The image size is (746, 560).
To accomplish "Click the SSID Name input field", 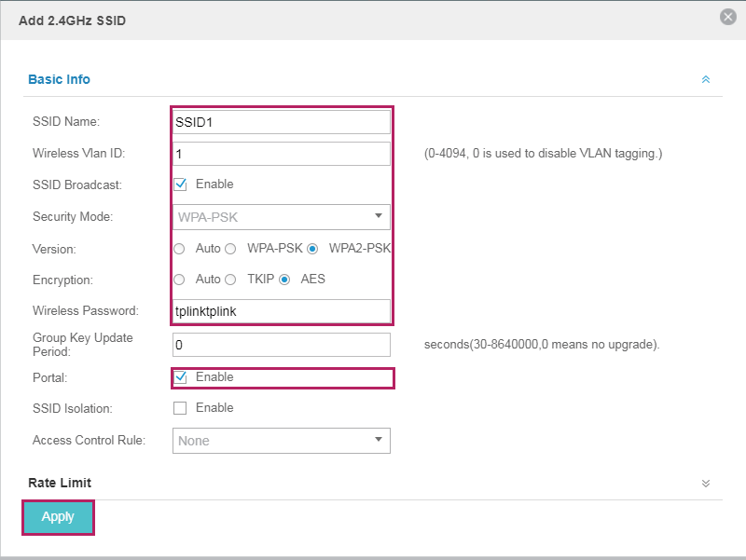I will (x=282, y=122).
